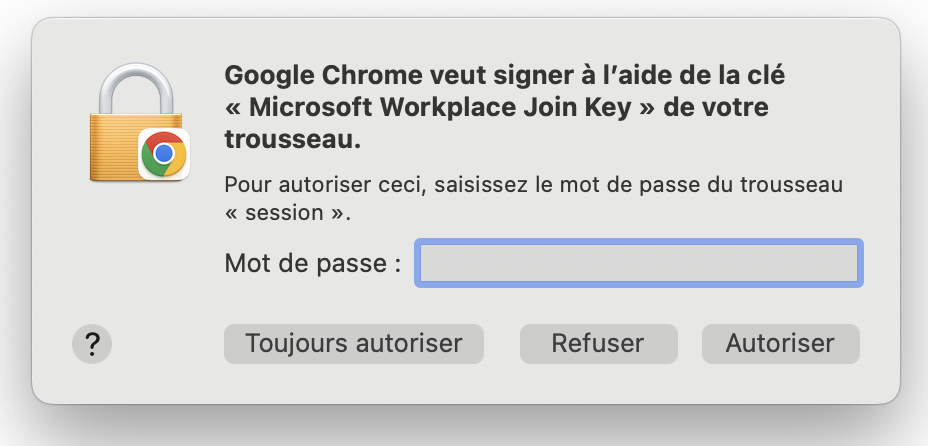Allow once by clicking Autoriser
The image size is (928, 446).
(780, 344)
